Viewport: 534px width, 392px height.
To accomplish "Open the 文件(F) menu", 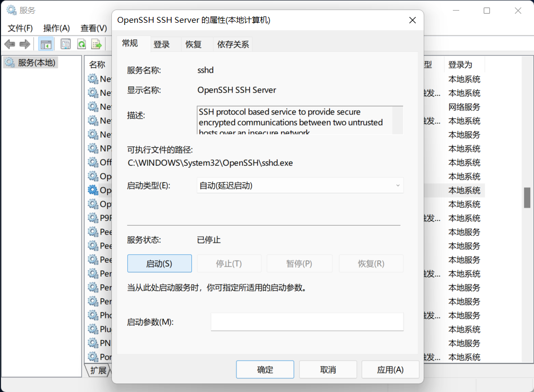I will [x=20, y=28].
